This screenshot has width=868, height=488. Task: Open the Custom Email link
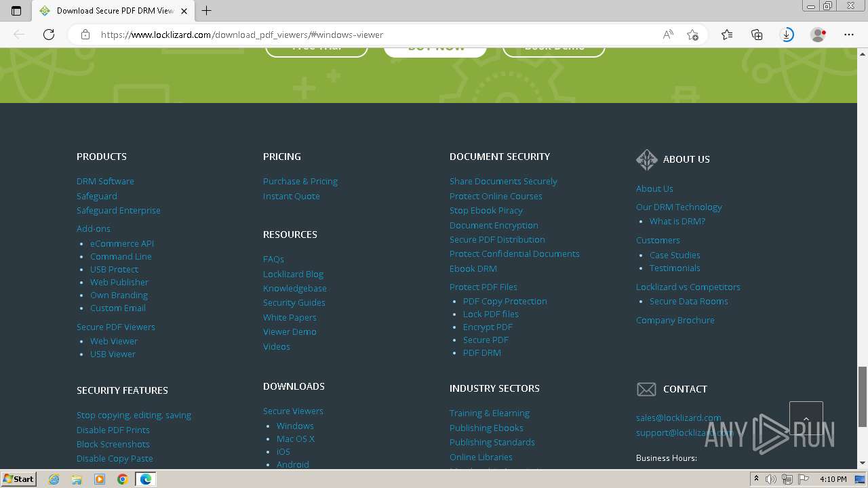pyautogui.click(x=118, y=308)
